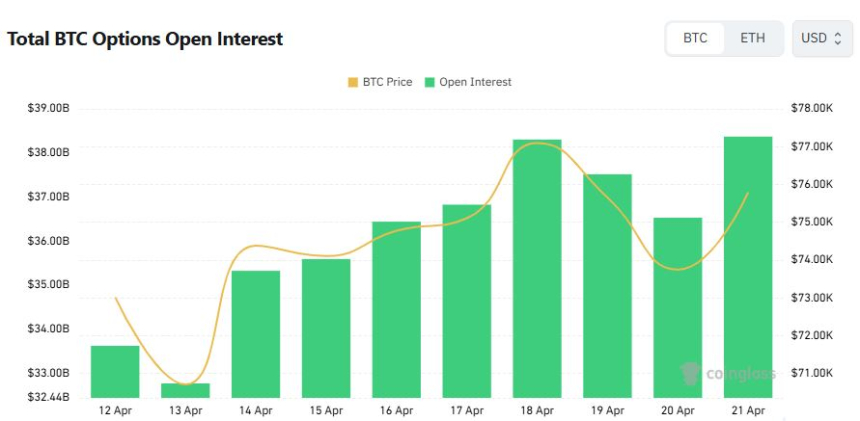This screenshot has width=860, height=421.
Task: Switch to the BTC tab
Action: pyautogui.click(x=695, y=39)
